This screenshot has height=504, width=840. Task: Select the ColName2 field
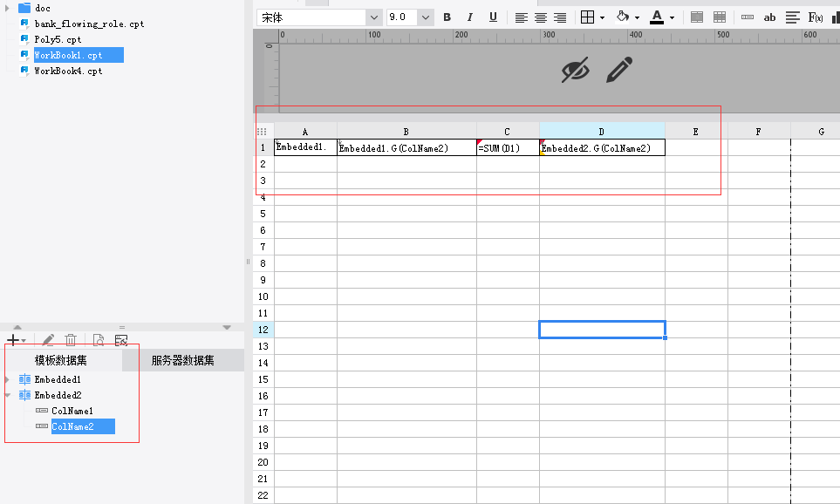click(x=83, y=426)
